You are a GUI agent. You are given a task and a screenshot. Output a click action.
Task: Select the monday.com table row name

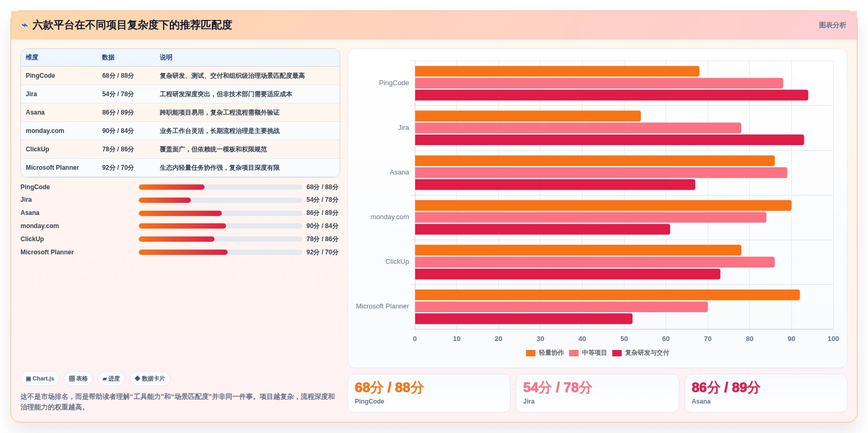pos(45,131)
